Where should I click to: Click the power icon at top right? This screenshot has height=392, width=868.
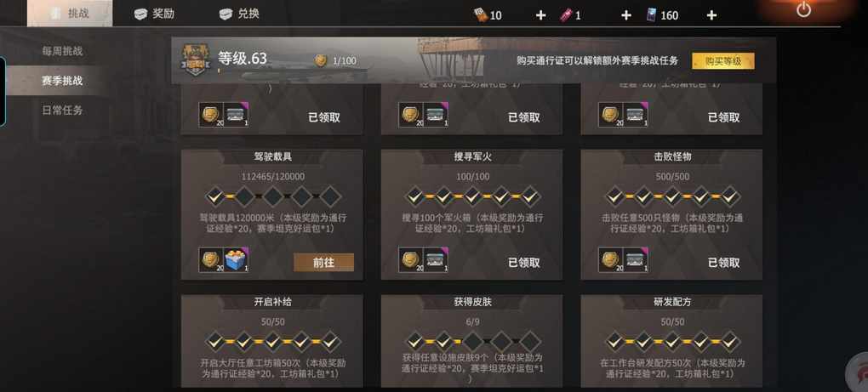pos(803,10)
